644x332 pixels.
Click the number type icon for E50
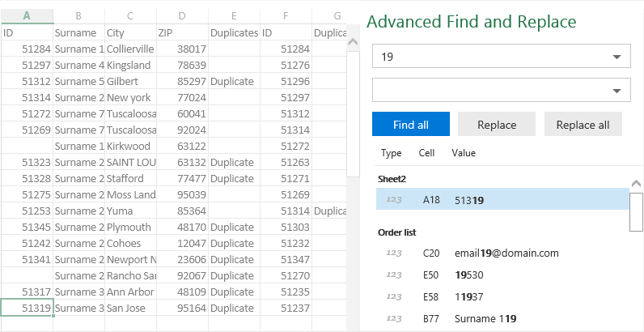pyautogui.click(x=394, y=275)
